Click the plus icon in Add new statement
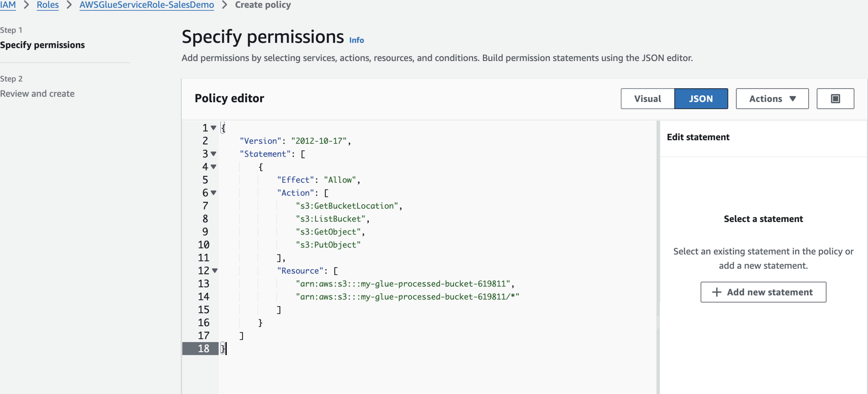 click(716, 292)
